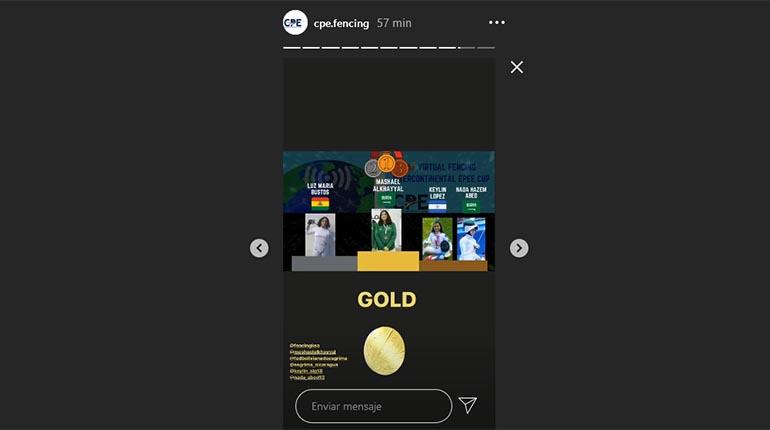Jump to the first story progress segment
The height and width of the screenshot is (430, 770).
[292, 48]
